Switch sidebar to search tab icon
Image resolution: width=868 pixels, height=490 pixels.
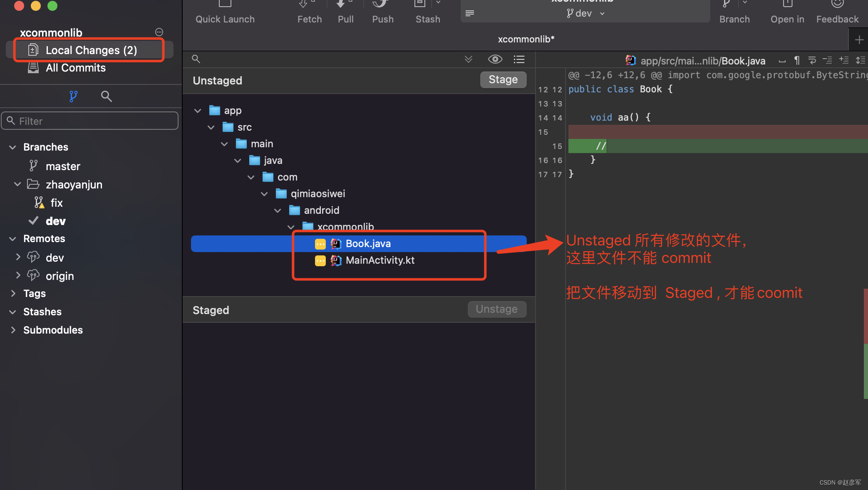tap(107, 97)
